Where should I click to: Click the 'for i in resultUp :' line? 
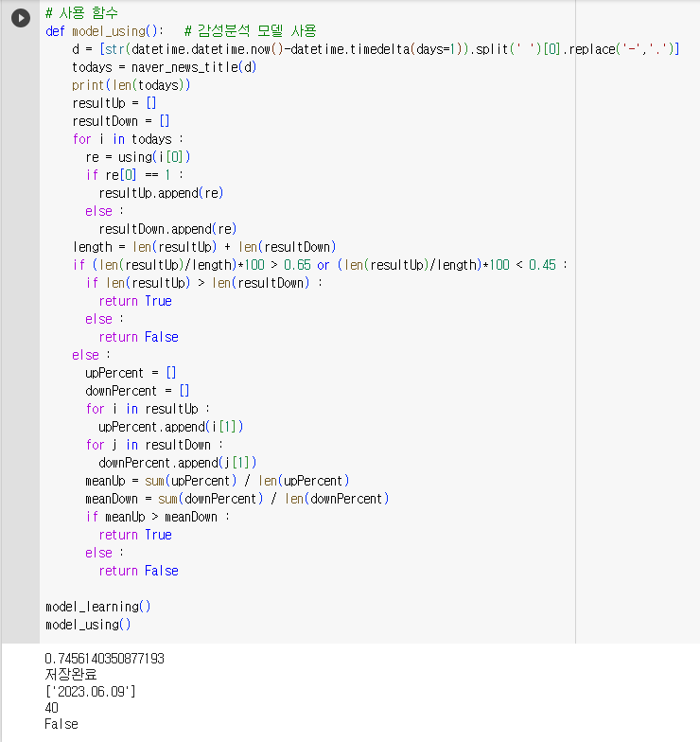pyautogui.click(x=148, y=409)
